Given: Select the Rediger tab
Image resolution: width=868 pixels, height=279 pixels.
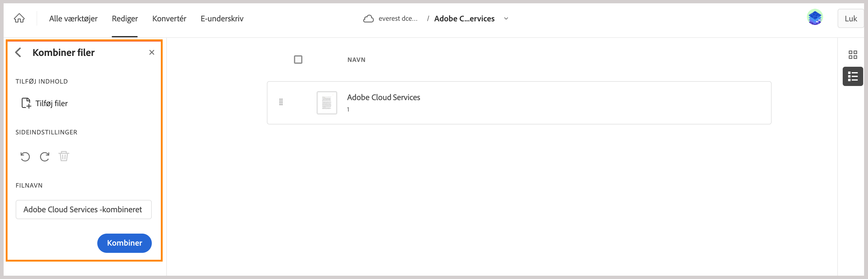Looking at the screenshot, I should click(125, 19).
